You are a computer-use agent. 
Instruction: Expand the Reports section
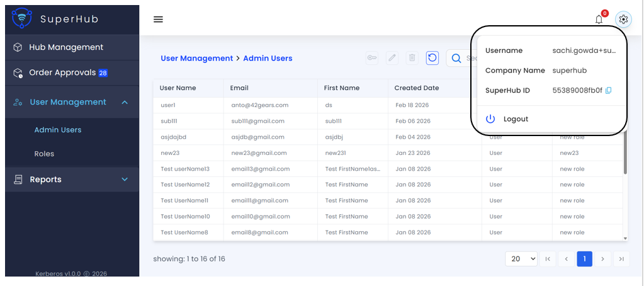click(125, 180)
